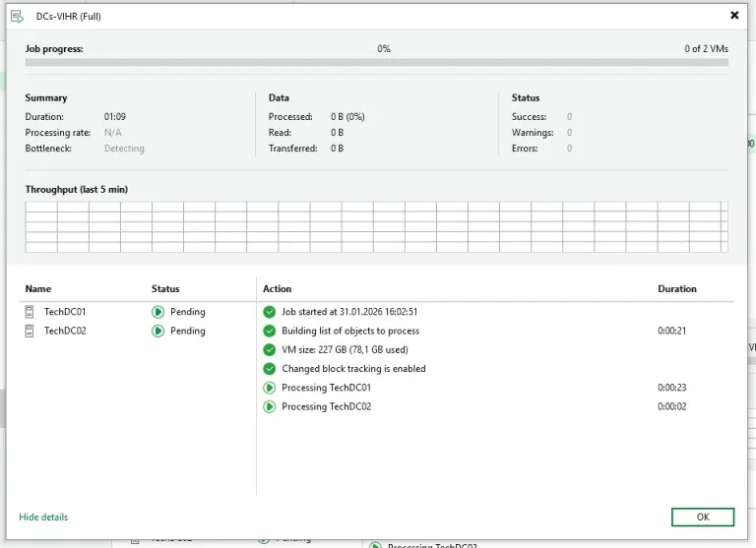
Task: Click the Duration value 01:09
Action: point(115,117)
